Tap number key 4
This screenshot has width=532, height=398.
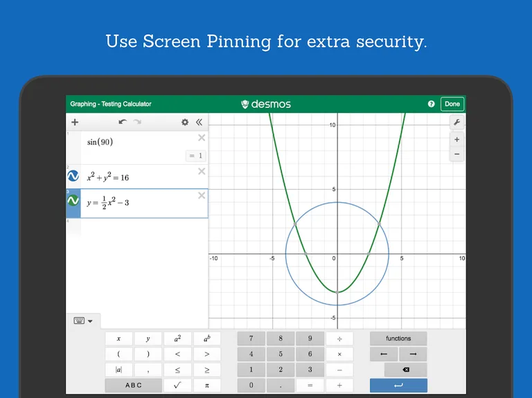coord(251,354)
